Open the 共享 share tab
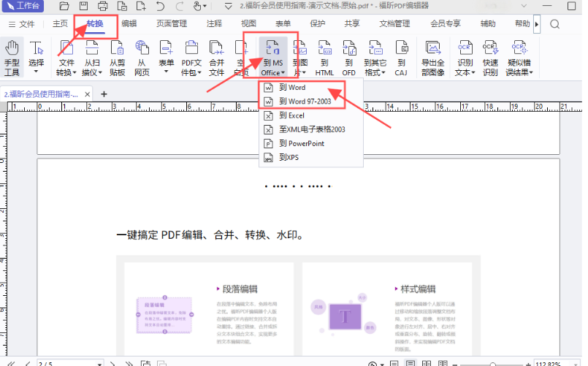Screen dimensions: 588x366 pyautogui.click(x=352, y=23)
